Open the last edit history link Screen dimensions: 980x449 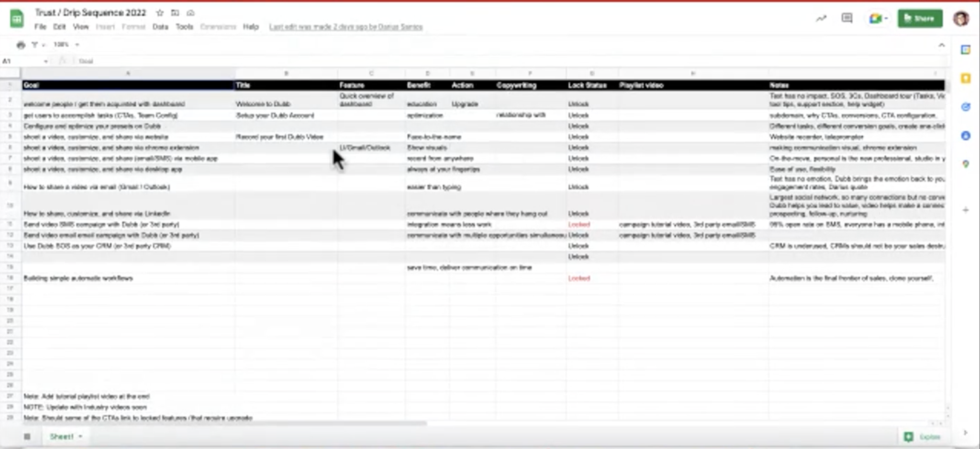click(346, 27)
